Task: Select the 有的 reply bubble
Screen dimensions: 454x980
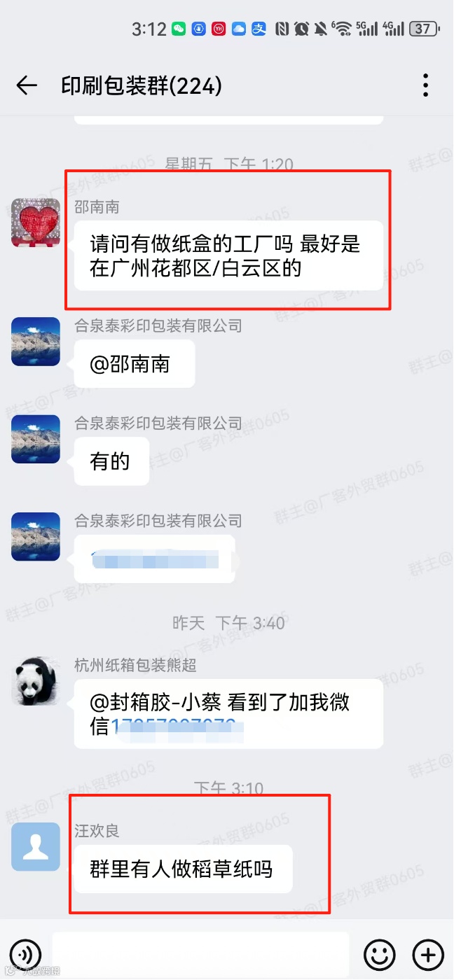Action: 112,461
